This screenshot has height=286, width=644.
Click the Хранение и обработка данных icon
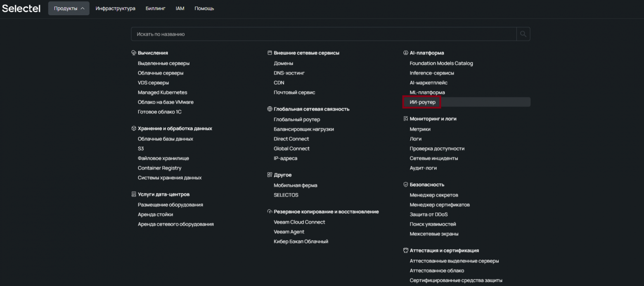(134, 128)
